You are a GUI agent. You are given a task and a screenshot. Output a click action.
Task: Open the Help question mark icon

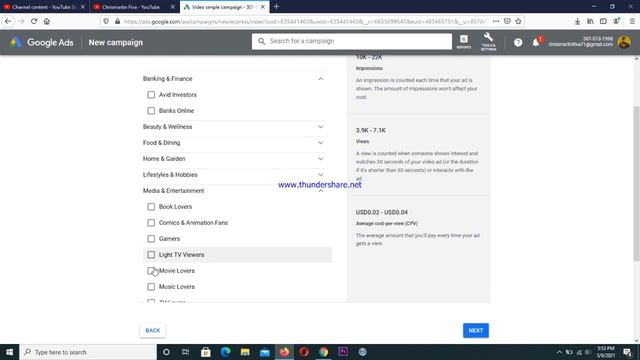point(518,42)
